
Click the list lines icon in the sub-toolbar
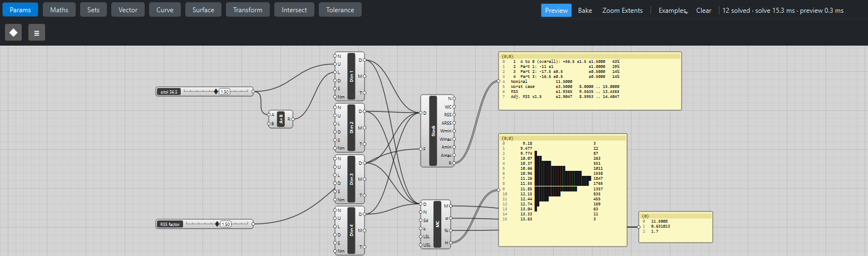[x=37, y=32]
